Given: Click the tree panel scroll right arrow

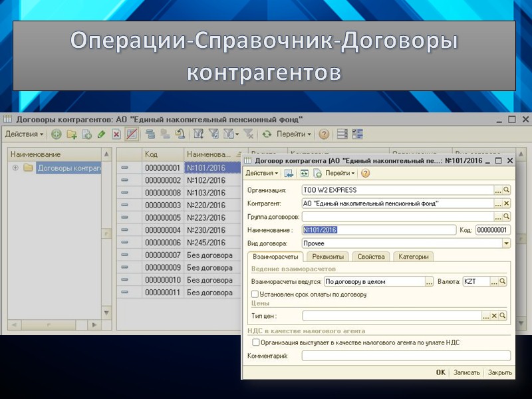Looking at the screenshot, I should (x=94, y=325).
